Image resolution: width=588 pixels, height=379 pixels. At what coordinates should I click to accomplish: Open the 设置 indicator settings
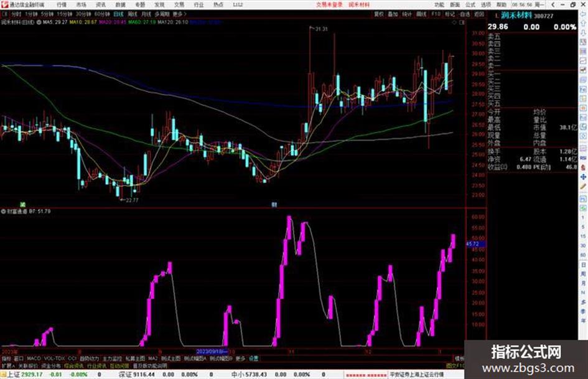(253, 358)
